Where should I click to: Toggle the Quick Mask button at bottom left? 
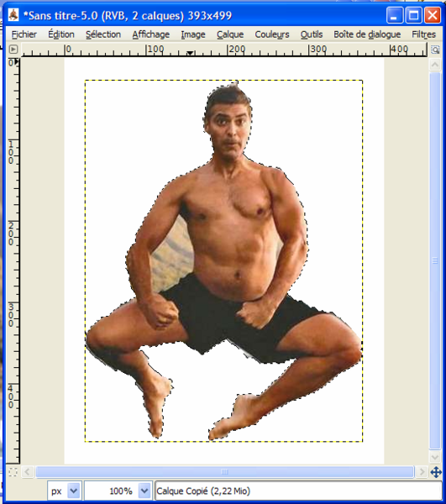13,472
